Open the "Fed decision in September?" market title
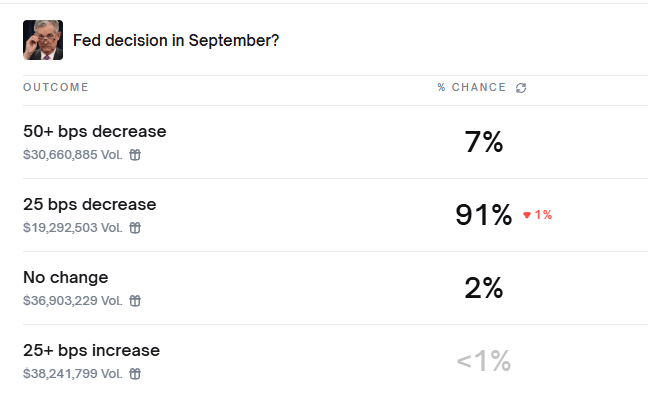The height and width of the screenshot is (413, 648). click(176, 41)
